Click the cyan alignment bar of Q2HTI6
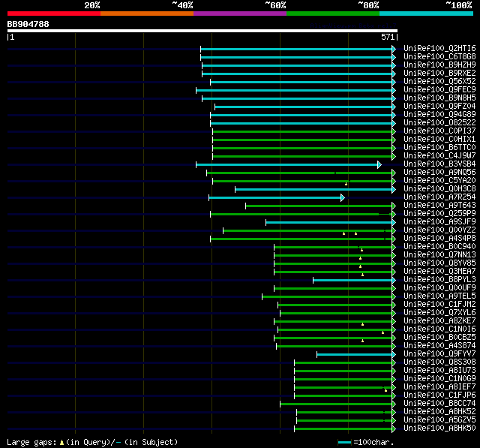 click(296, 50)
